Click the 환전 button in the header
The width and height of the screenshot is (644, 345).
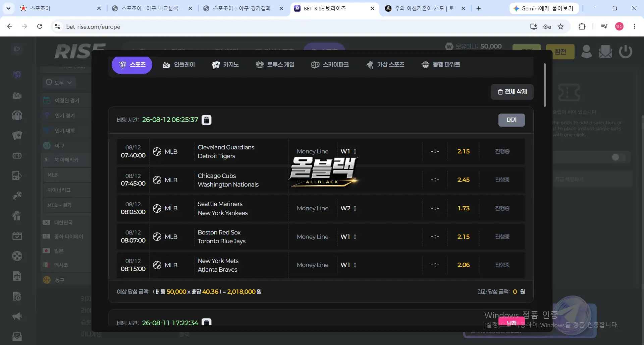tap(560, 52)
